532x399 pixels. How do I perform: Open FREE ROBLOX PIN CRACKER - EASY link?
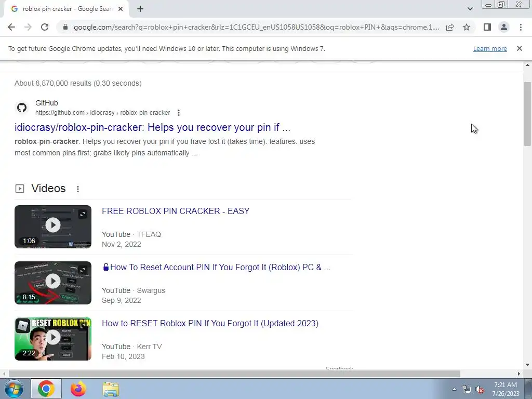176,211
